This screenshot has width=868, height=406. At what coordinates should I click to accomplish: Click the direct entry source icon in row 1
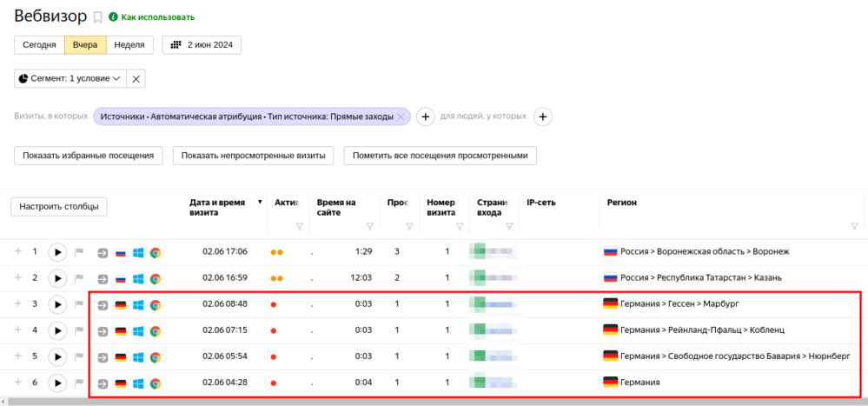103,253
